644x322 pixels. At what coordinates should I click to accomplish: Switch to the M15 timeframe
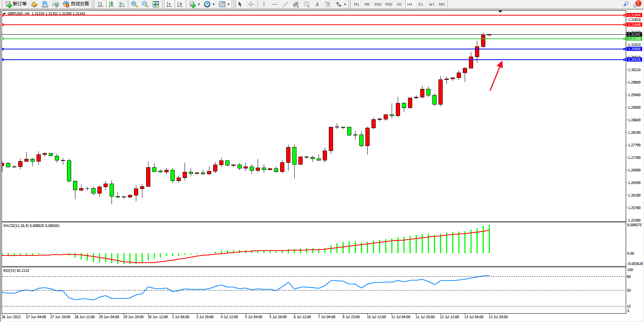pyautogui.click(x=378, y=4)
